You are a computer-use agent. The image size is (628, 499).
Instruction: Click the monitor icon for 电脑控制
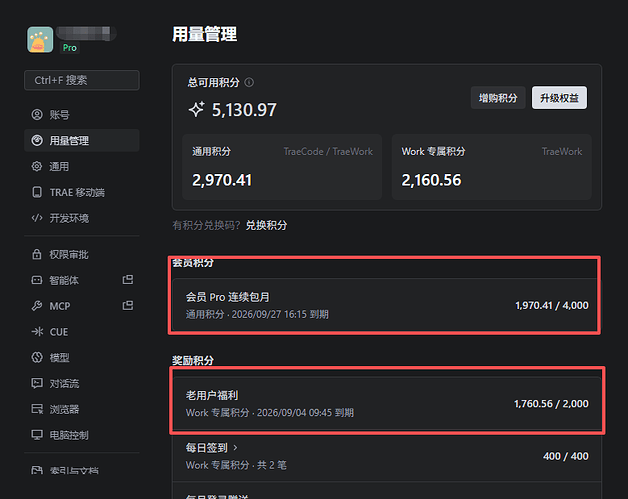click(37, 435)
